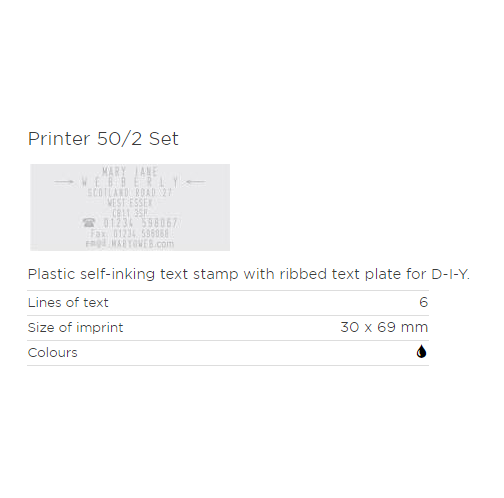Viewport: 504px width, 498px height.
Task: Select the Lines of text label
Action: click(x=68, y=303)
